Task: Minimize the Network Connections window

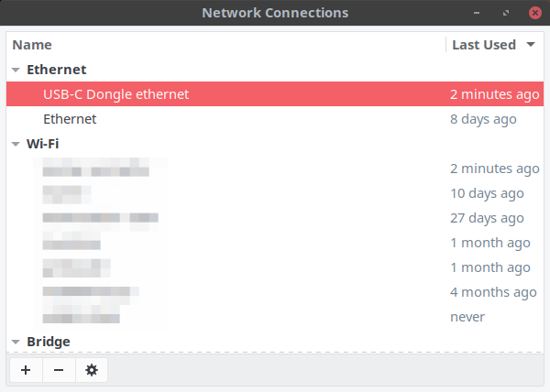Action: 477,13
